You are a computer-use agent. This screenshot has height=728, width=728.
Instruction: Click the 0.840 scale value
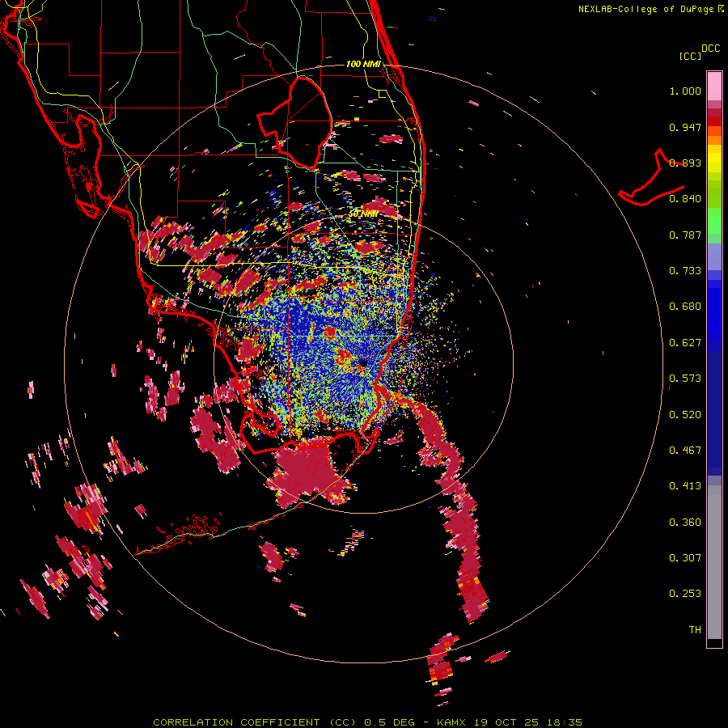pyautogui.click(x=685, y=199)
